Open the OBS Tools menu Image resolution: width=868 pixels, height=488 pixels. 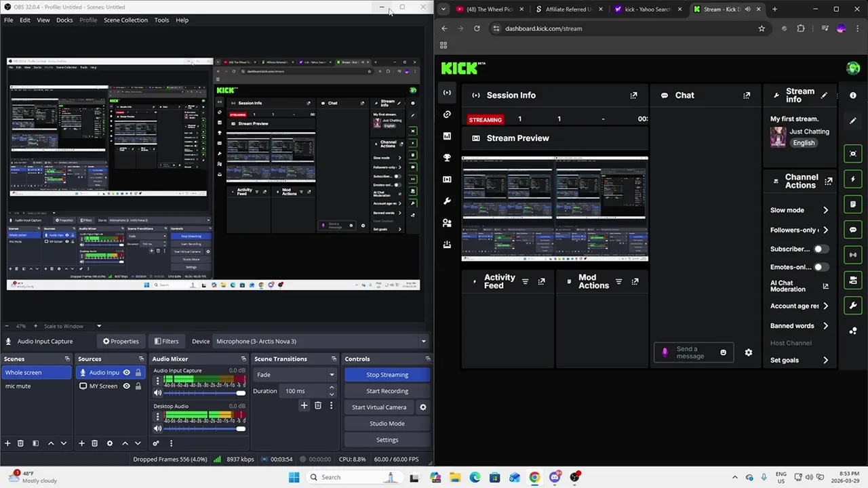161,20
